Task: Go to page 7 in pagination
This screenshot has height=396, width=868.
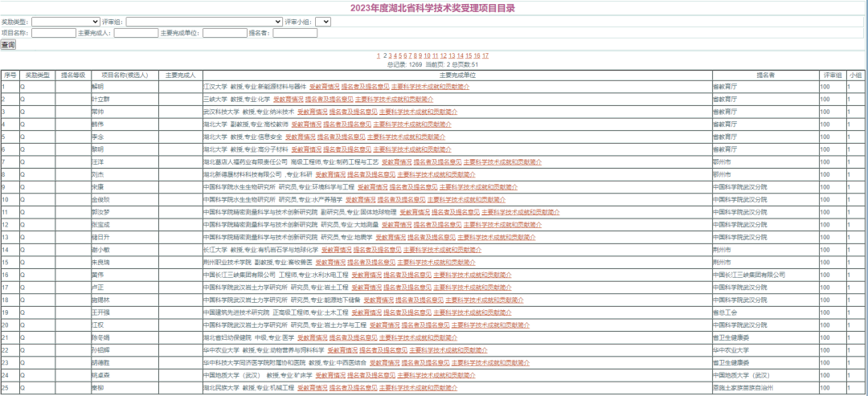Action: point(410,56)
